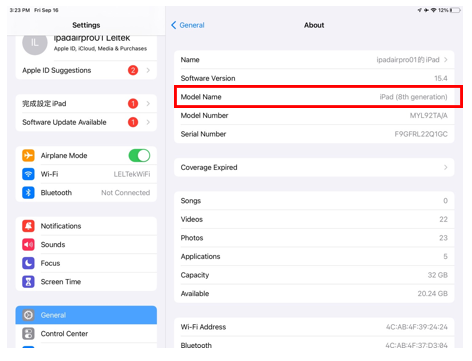Tap the IL profile avatar circle
This screenshot has height=361, width=472.
tap(35, 43)
